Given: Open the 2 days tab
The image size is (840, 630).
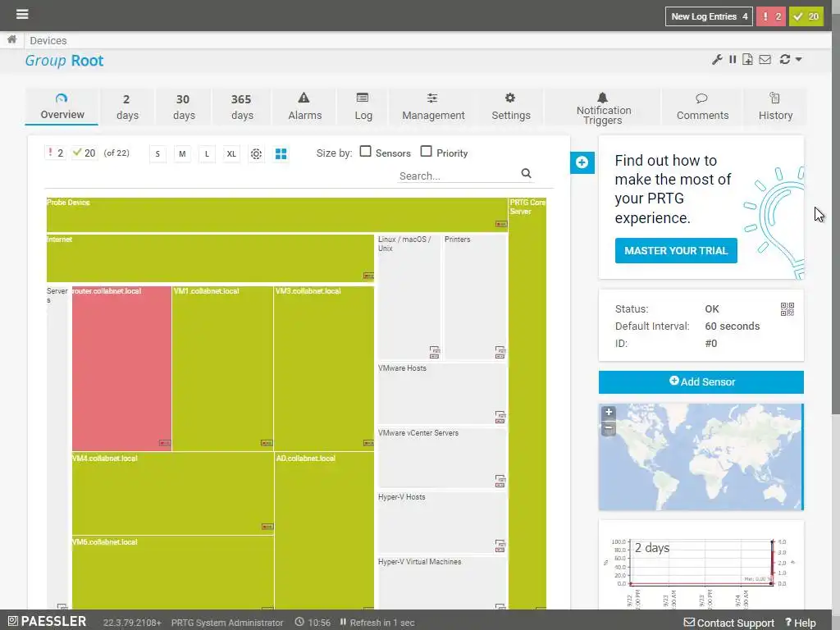Looking at the screenshot, I should point(127,107).
